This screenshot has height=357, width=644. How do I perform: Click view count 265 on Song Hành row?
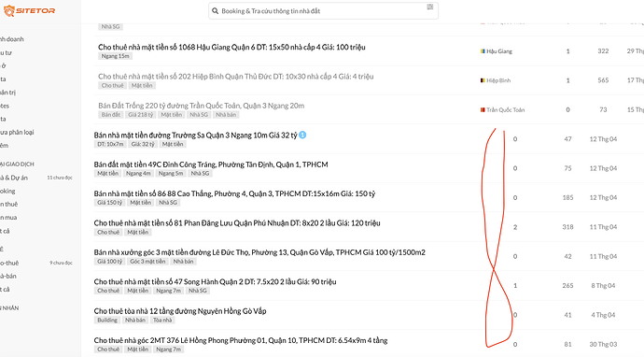[567, 285]
